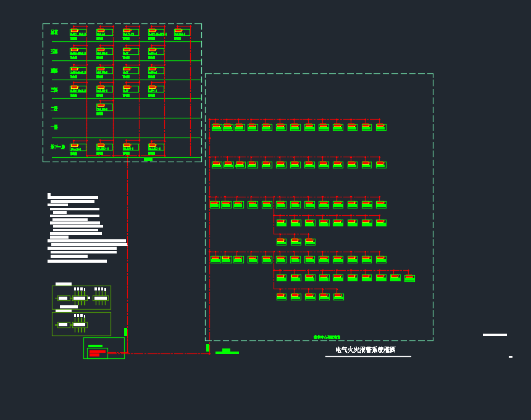Select the green stepped symbol left of the title
This screenshot has width=531, height=420.
[x=227, y=352]
